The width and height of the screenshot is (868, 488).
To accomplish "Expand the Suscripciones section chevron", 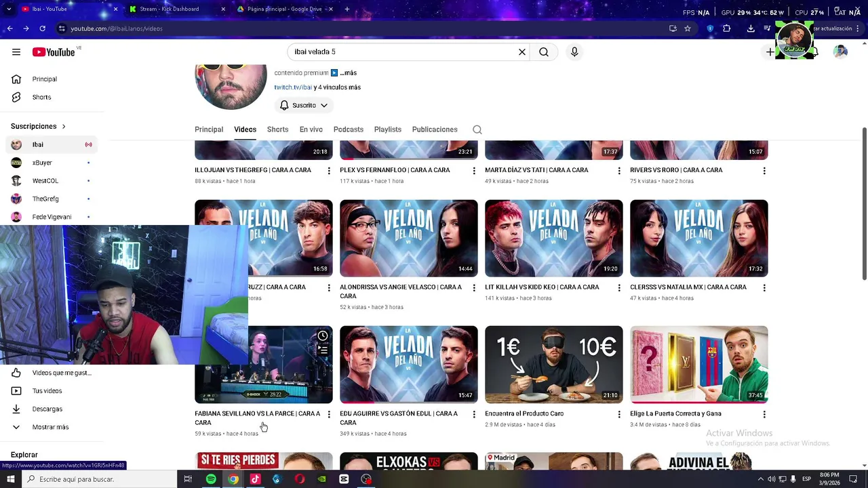I will coord(64,127).
